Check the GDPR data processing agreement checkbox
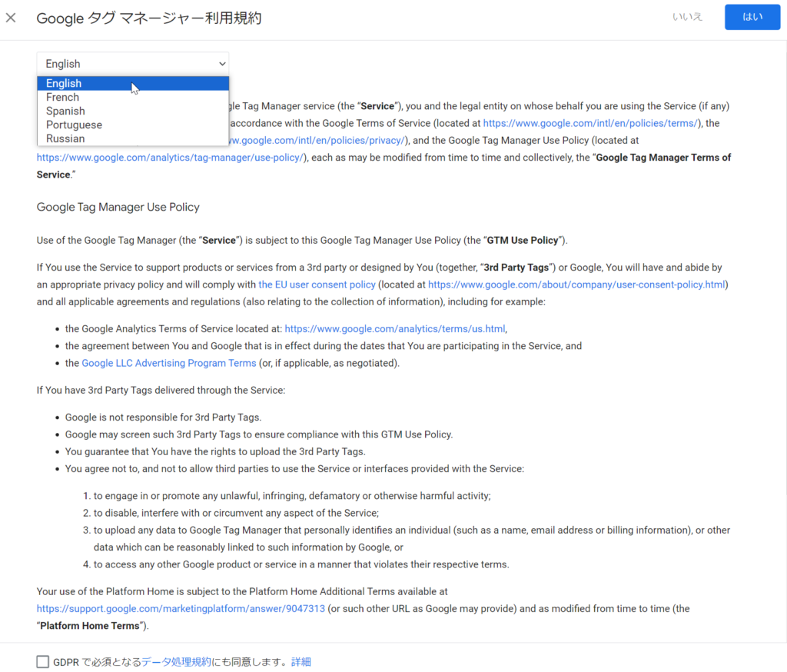Image resolution: width=787 pixels, height=672 pixels. point(42,662)
